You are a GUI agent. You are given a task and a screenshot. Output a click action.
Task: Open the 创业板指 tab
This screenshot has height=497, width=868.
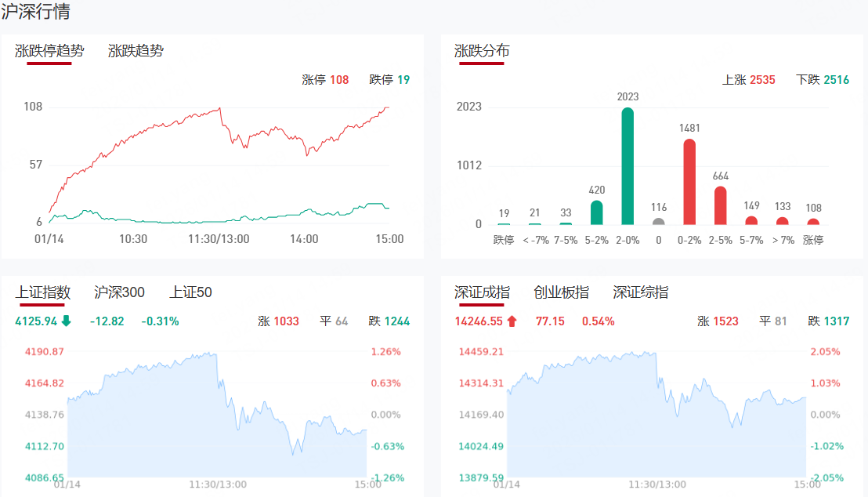561,292
